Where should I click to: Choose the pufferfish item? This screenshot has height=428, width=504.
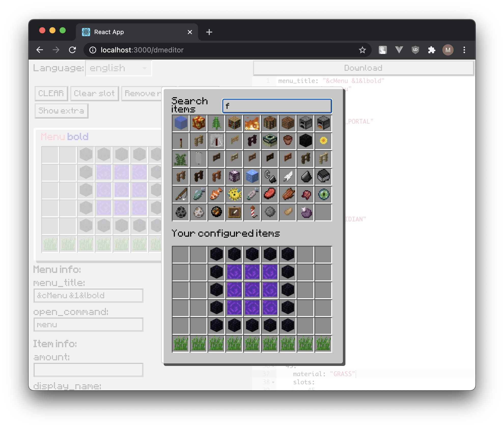point(234,194)
